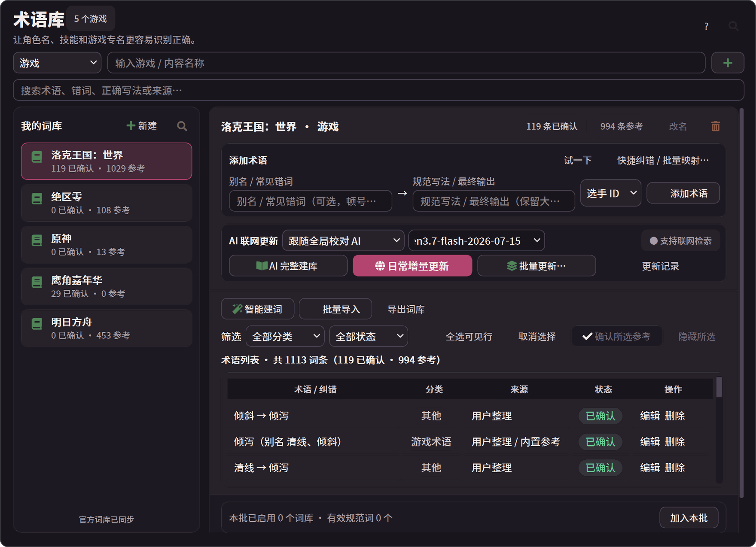Click 改名 to rename library

[678, 126]
